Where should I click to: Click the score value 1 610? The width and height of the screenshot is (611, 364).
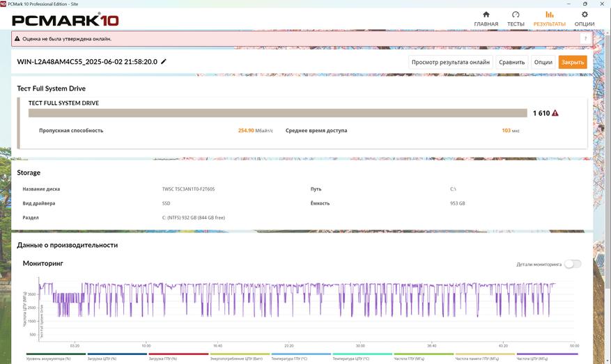coord(541,113)
